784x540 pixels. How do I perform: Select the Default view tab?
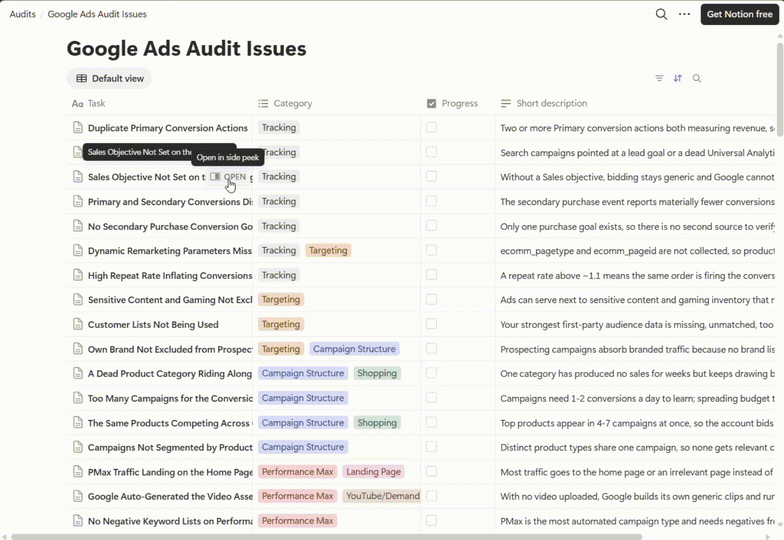pos(110,78)
